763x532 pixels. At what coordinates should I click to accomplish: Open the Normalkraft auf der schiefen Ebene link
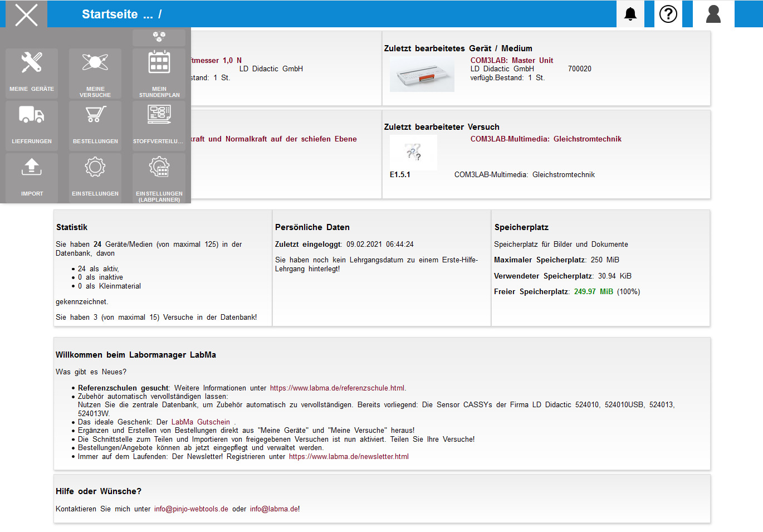pos(274,139)
